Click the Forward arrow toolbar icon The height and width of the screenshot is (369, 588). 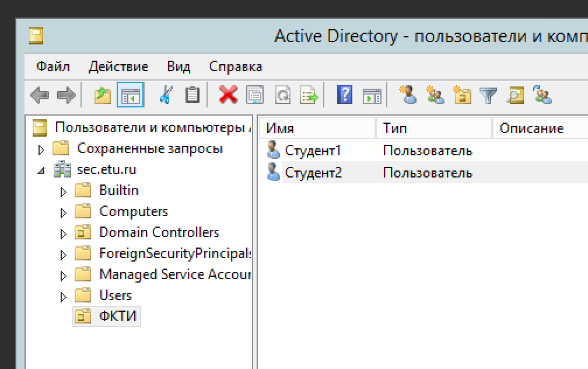66,95
